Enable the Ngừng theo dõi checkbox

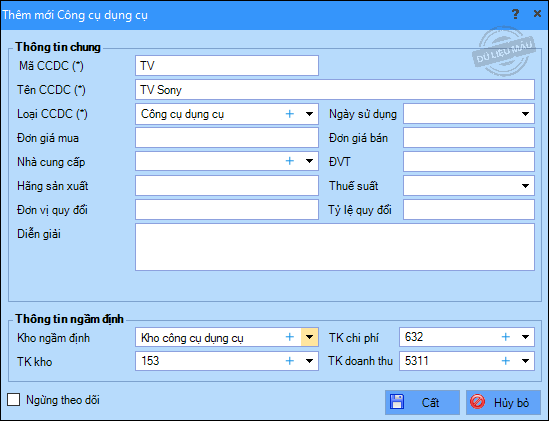click(x=14, y=400)
